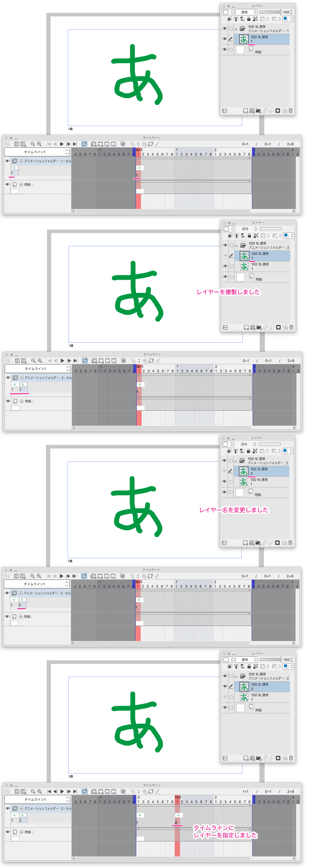
Task: Zoom in on the アニメーションフォルダー：1：セル timeline
Action: [39, 144]
